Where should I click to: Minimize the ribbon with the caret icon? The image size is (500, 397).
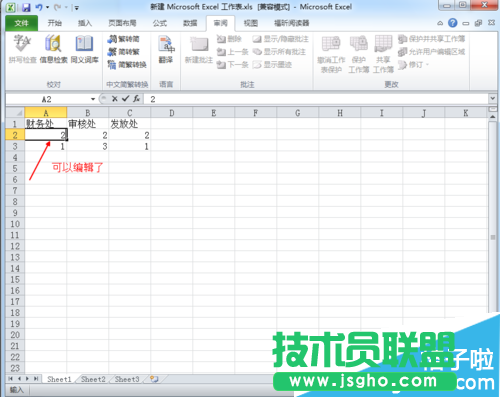(440, 23)
